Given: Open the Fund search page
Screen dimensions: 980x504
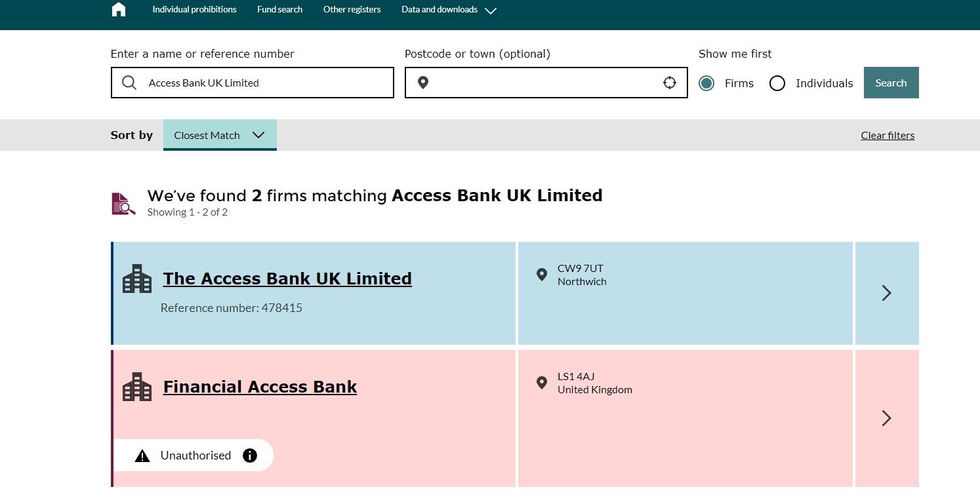Looking at the screenshot, I should pos(280,10).
